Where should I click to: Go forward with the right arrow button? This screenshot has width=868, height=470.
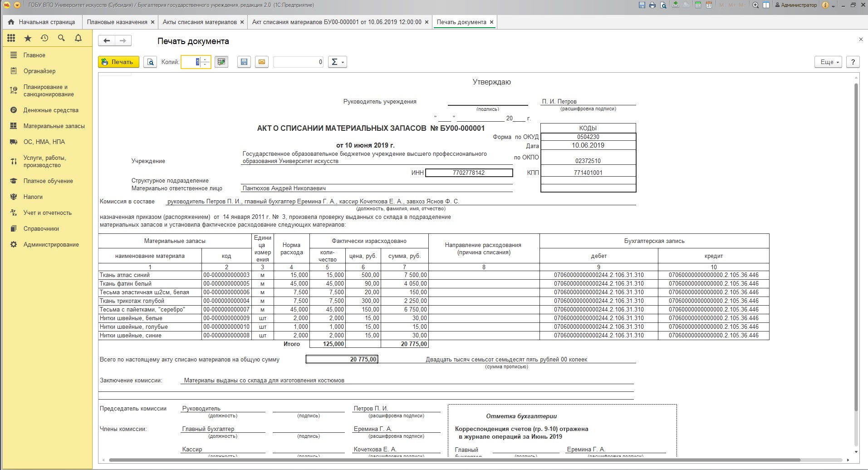[x=123, y=41]
